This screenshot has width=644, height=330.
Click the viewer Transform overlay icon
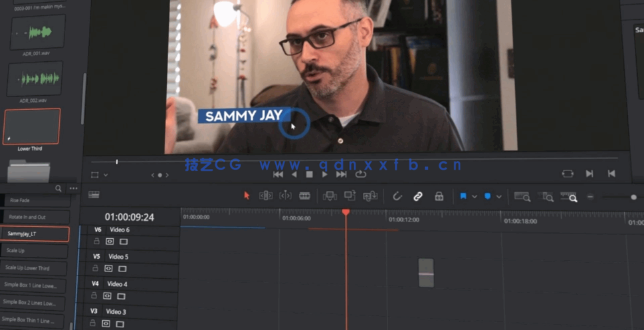click(94, 175)
